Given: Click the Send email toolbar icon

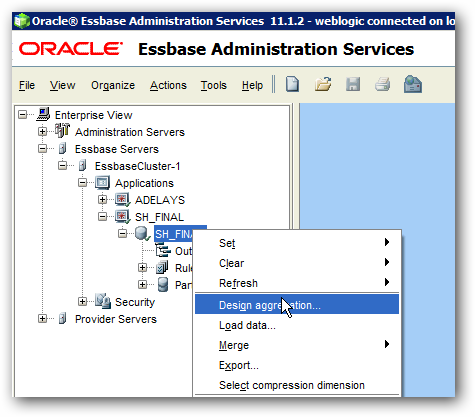Looking at the screenshot, I should [413, 84].
